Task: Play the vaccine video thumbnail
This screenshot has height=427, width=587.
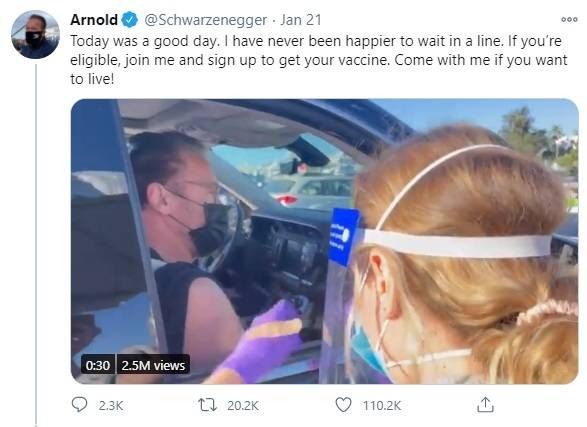Action: 325,241
